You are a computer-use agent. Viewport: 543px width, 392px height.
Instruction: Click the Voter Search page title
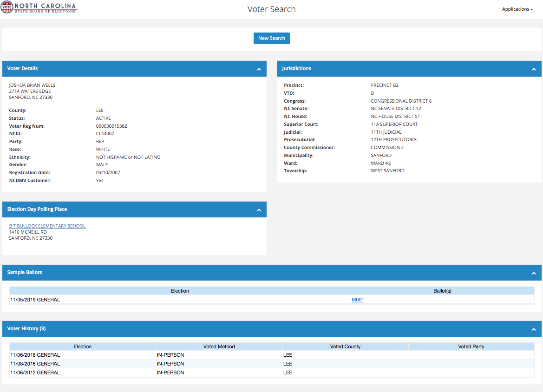point(271,9)
